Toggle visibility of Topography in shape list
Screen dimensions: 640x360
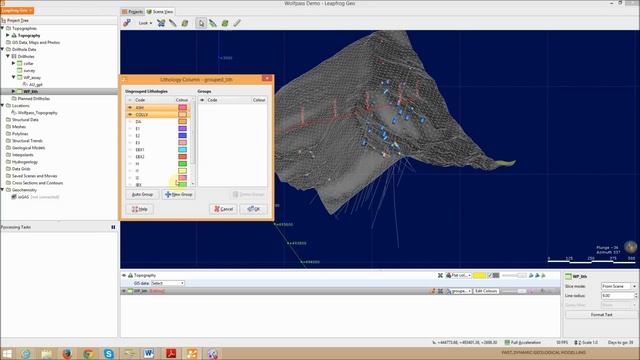click(124, 276)
